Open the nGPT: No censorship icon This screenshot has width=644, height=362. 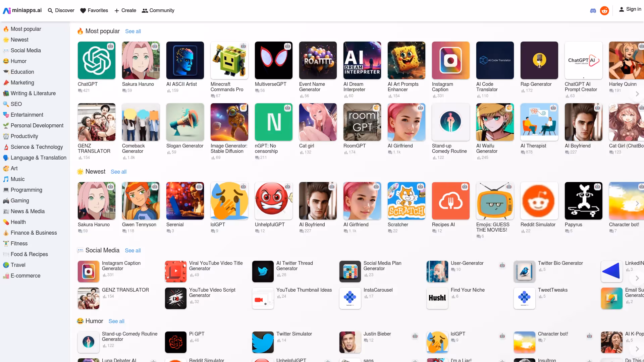click(x=274, y=122)
